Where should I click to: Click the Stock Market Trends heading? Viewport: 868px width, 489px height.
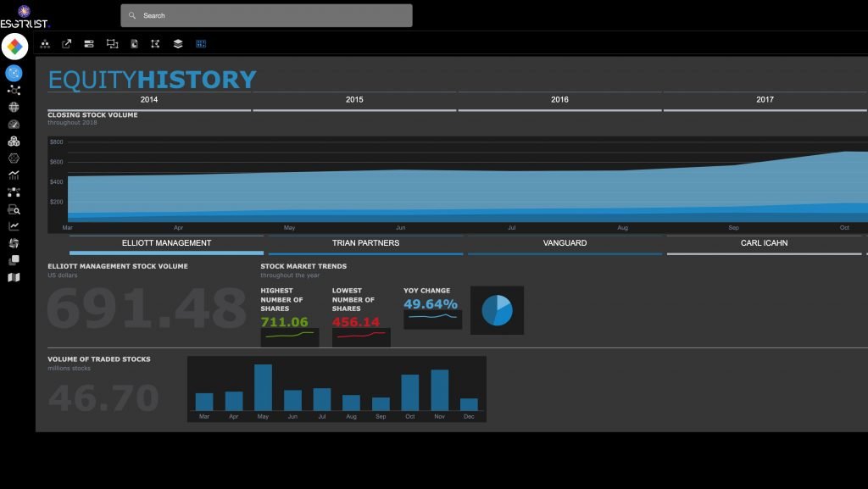tap(303, 266)
